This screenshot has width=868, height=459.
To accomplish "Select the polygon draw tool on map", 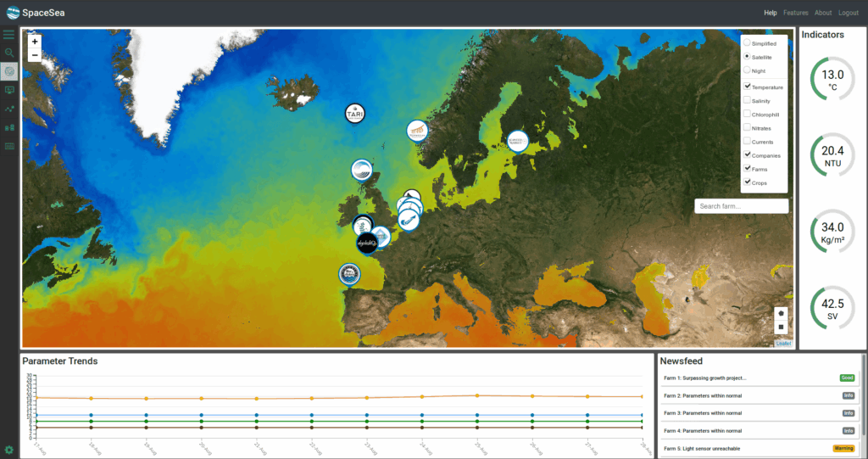I will 781,313.
